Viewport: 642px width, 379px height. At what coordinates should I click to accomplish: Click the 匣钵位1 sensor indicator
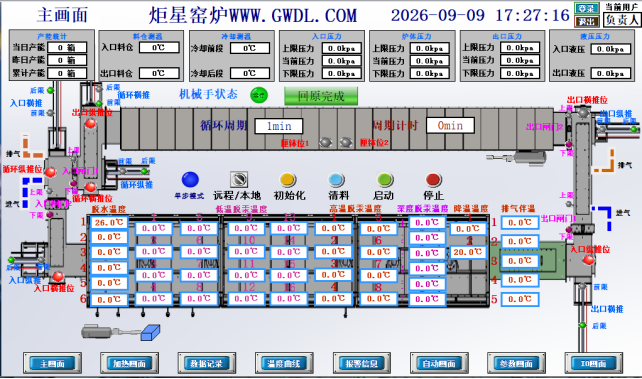click(x=326, y=142)
